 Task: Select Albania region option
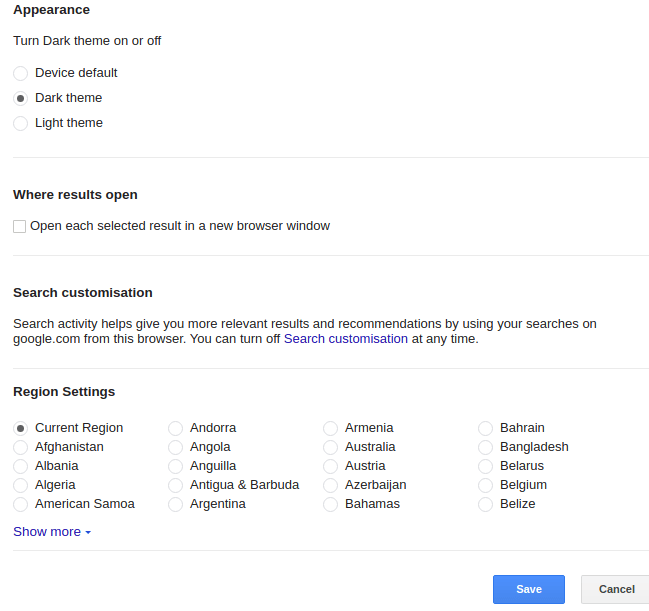pos(20,466)
